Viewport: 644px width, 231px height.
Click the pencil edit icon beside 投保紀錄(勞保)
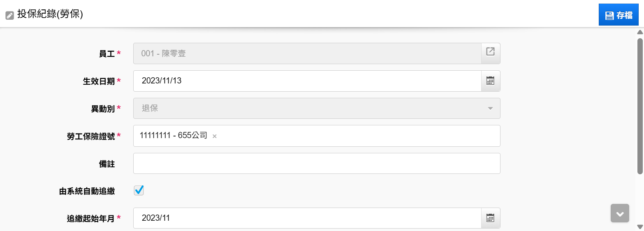pyautogui.click(x=9, y=16)
